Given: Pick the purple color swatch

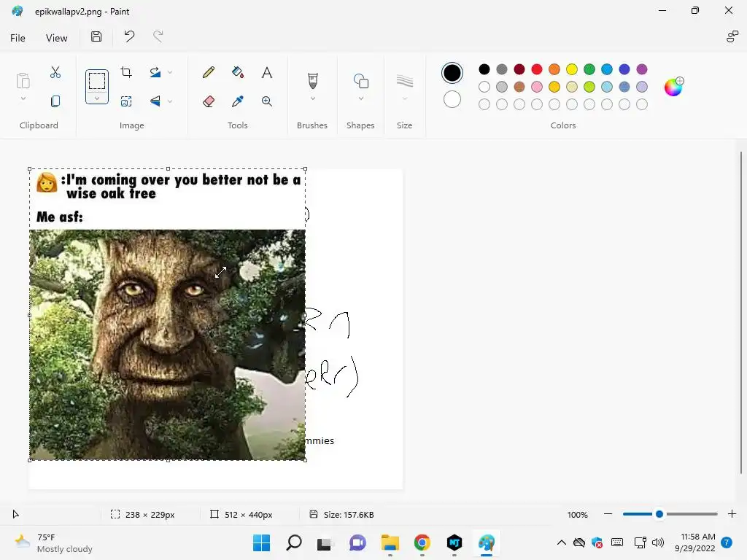Looking at the screenshot, I should (x=642, y=69).
